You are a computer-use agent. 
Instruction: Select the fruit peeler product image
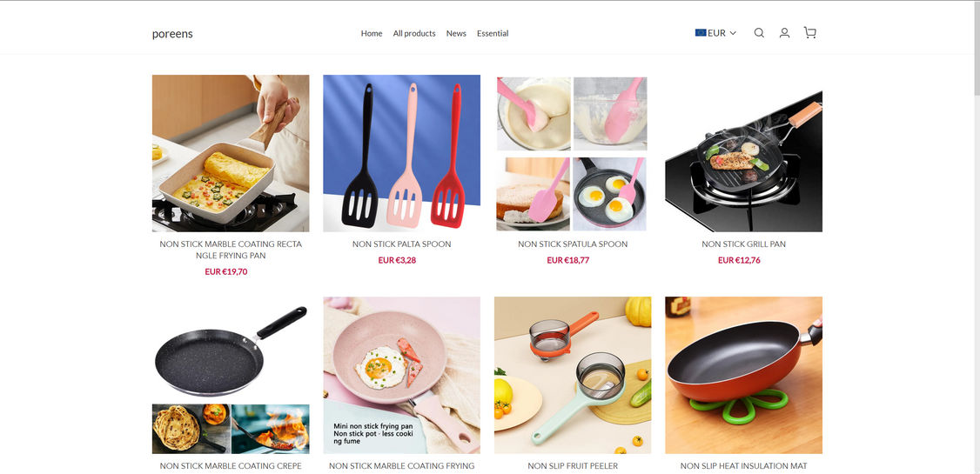pyautogui.click(x=573, y=375)
